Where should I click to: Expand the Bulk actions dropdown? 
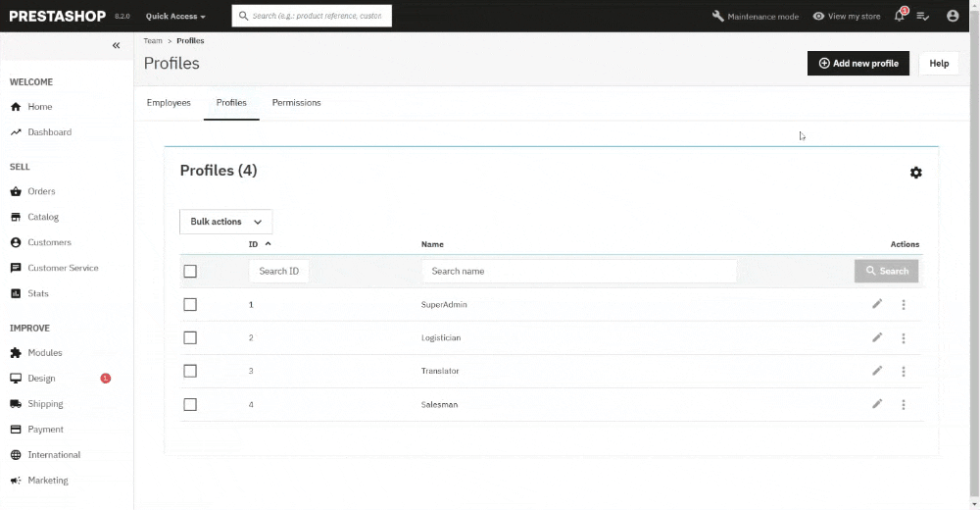(x=225, y=222)
